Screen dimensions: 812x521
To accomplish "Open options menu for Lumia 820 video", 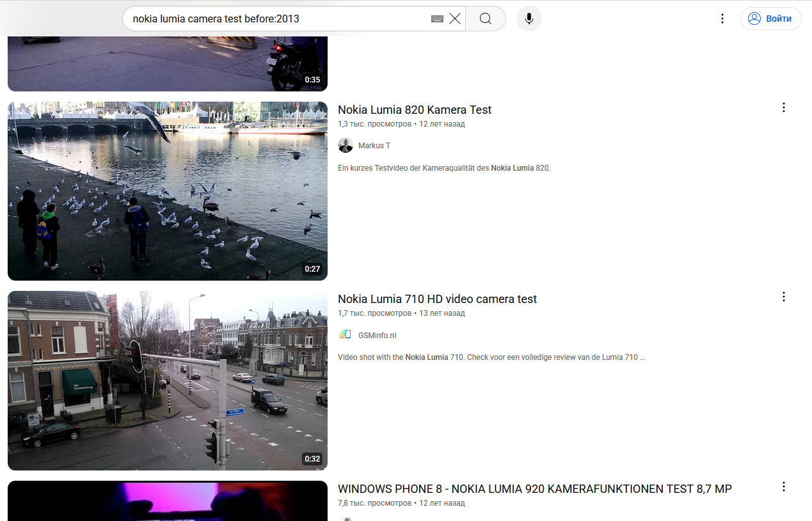I will click(783, 108).
